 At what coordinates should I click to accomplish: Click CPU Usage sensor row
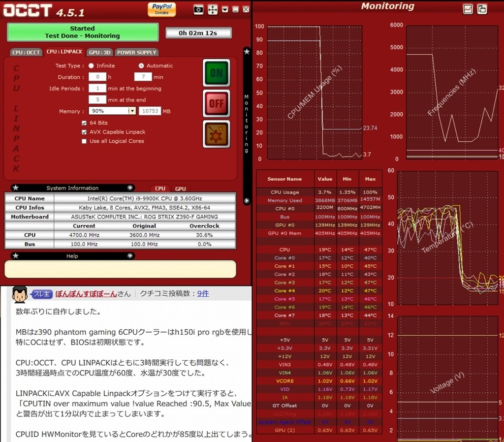click(x=319, y=192)
